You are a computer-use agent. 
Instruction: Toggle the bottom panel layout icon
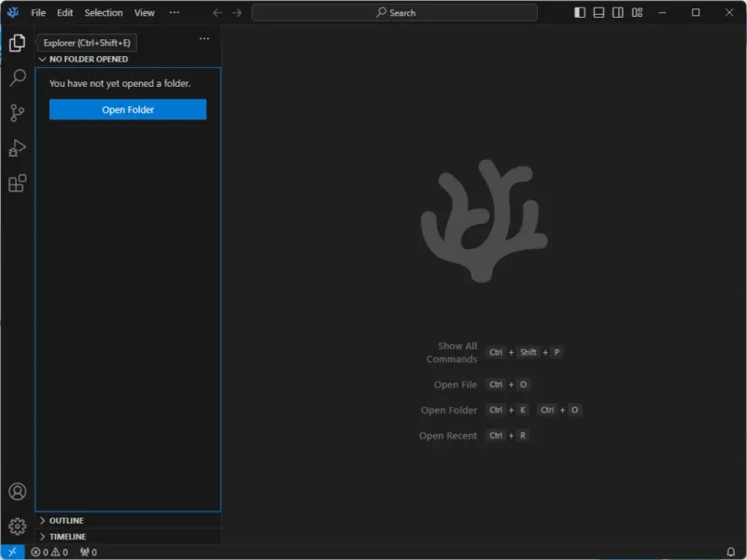(x=599, y=13)
